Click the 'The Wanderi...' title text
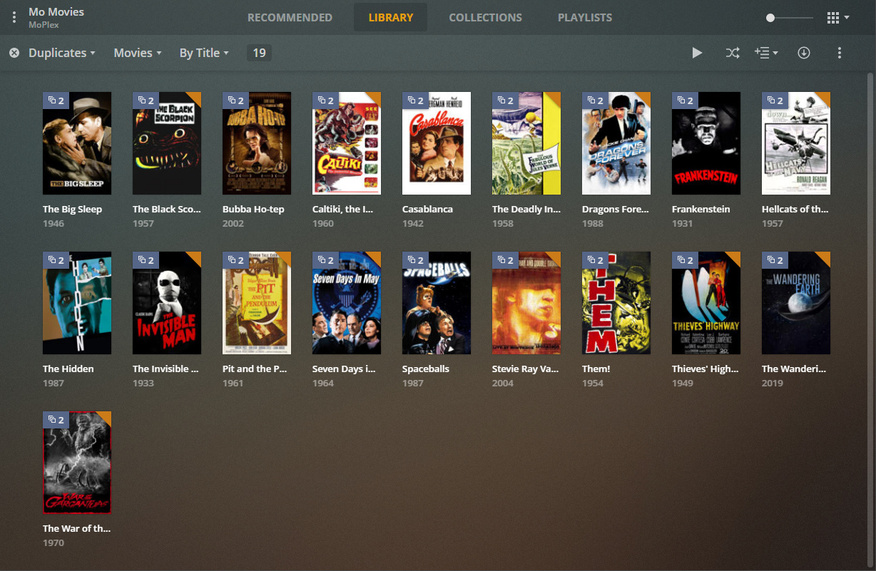876x571 pixels. 793,369
